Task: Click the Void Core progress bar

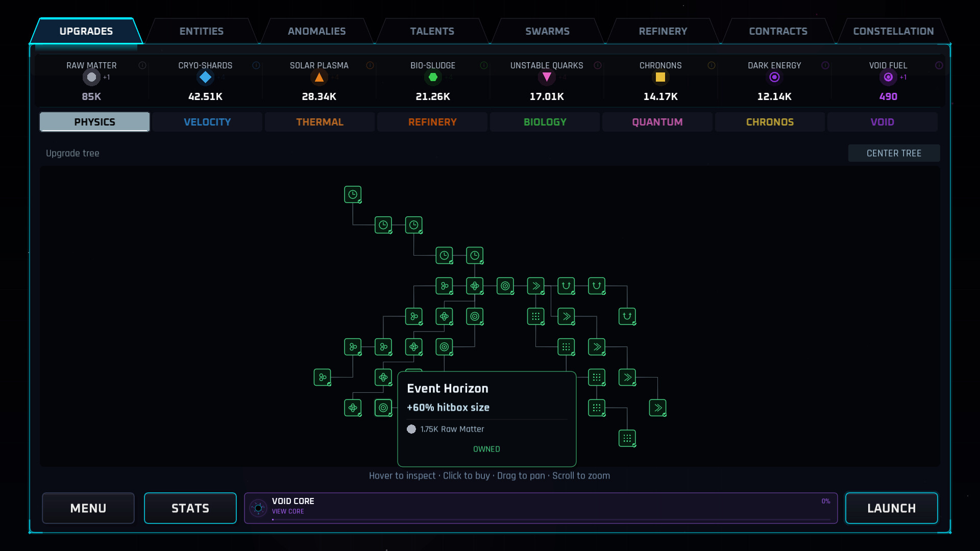Action: point(551,520)
